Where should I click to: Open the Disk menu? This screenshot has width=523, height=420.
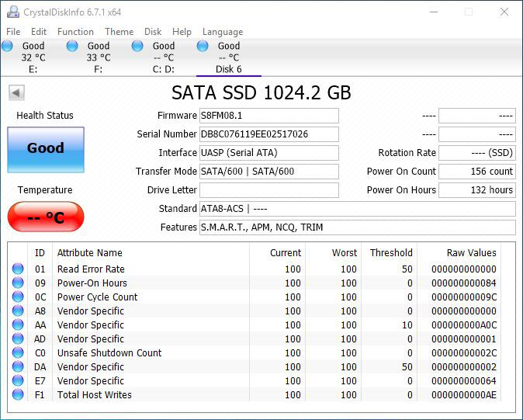(153, 32)
